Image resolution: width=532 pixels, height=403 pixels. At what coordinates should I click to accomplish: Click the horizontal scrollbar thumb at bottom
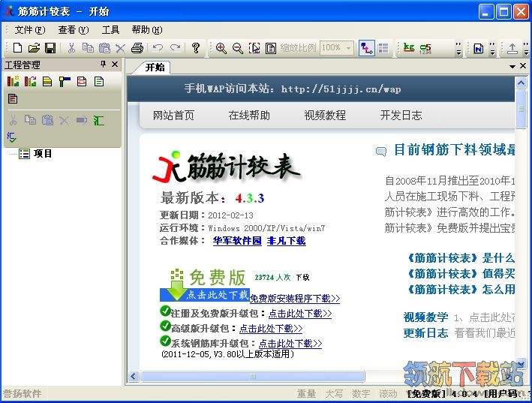click(252, 376)
